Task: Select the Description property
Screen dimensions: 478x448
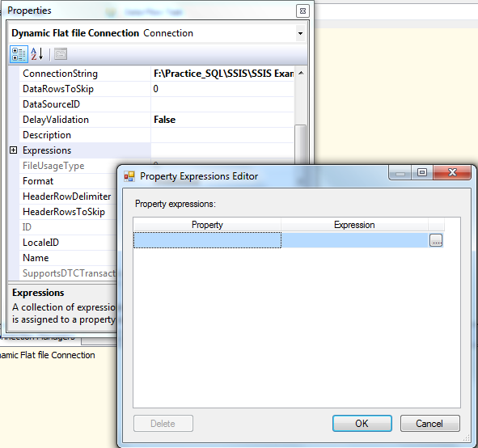Action: 85,135
